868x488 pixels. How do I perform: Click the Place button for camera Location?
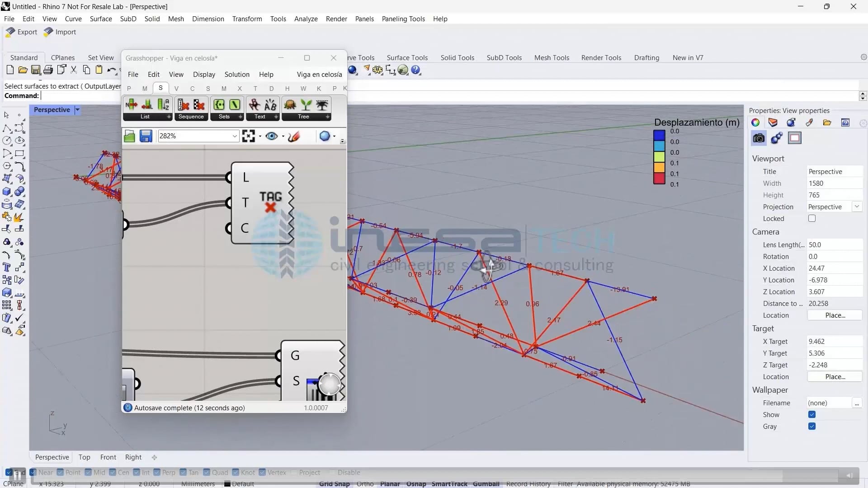[x=835, y=315]
